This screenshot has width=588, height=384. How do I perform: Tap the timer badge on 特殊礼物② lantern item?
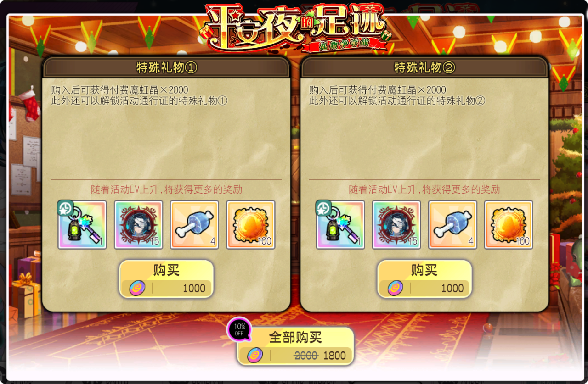click(x=323, y=208)
